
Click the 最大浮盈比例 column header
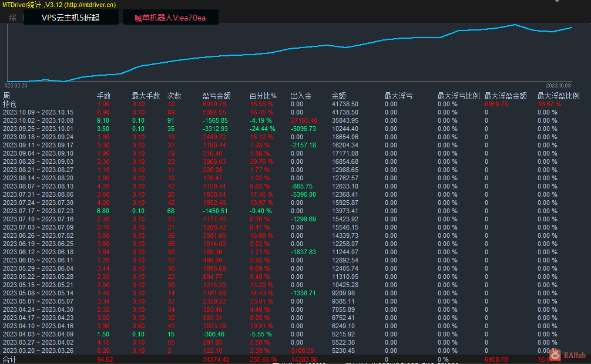(558, 96)
